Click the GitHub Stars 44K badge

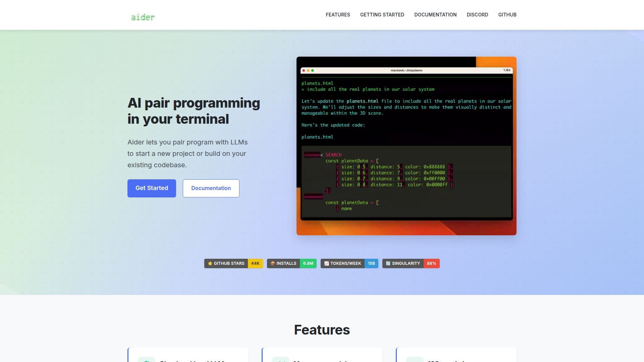point(233,263)
